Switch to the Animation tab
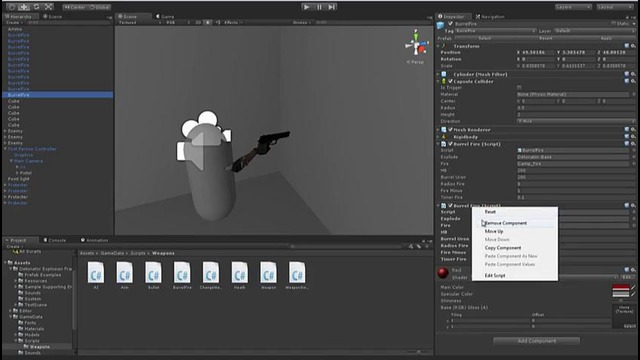The width and height of the screenshot is (640, 360). point(94,240)
